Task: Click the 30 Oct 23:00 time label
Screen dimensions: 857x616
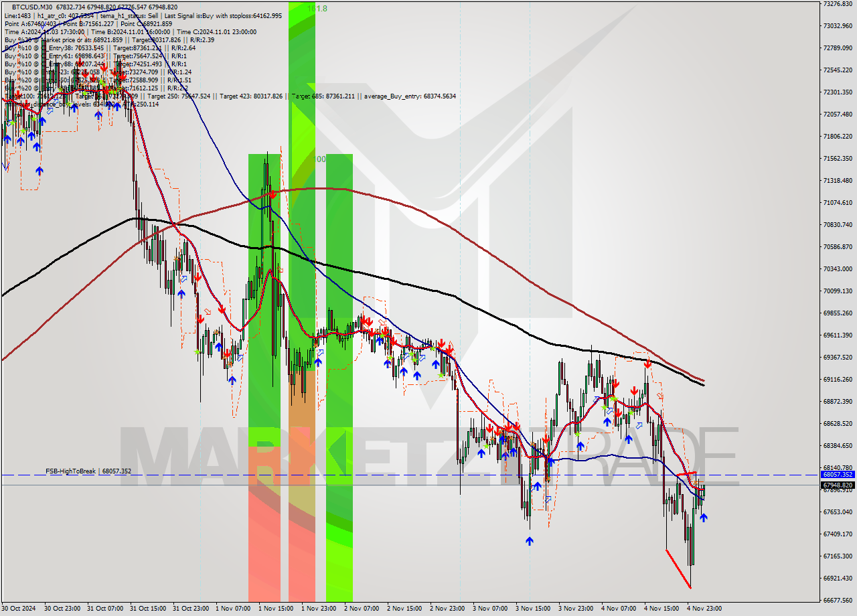Action: point(62,609)
